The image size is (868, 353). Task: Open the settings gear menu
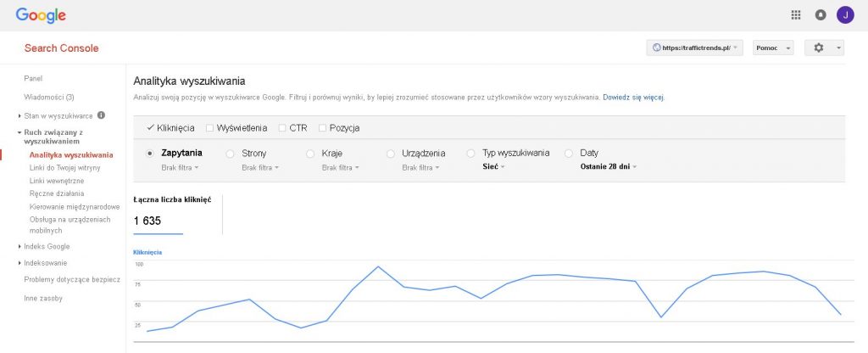tap(824, 48)
